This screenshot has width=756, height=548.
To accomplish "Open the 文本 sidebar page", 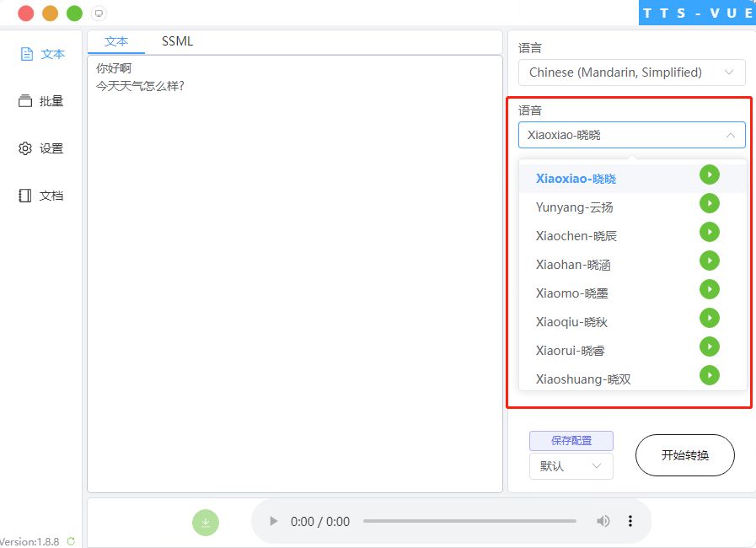I will (x=42, y=54).
